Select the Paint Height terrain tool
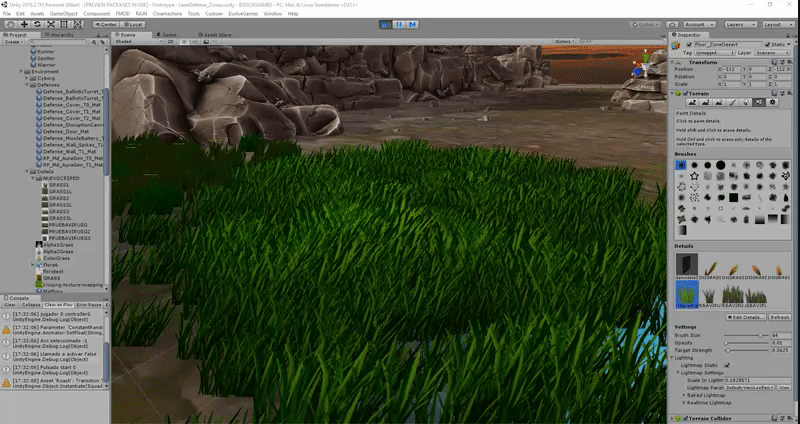The height and width of the screenshot is (424, 800). (x=706, y=103)
